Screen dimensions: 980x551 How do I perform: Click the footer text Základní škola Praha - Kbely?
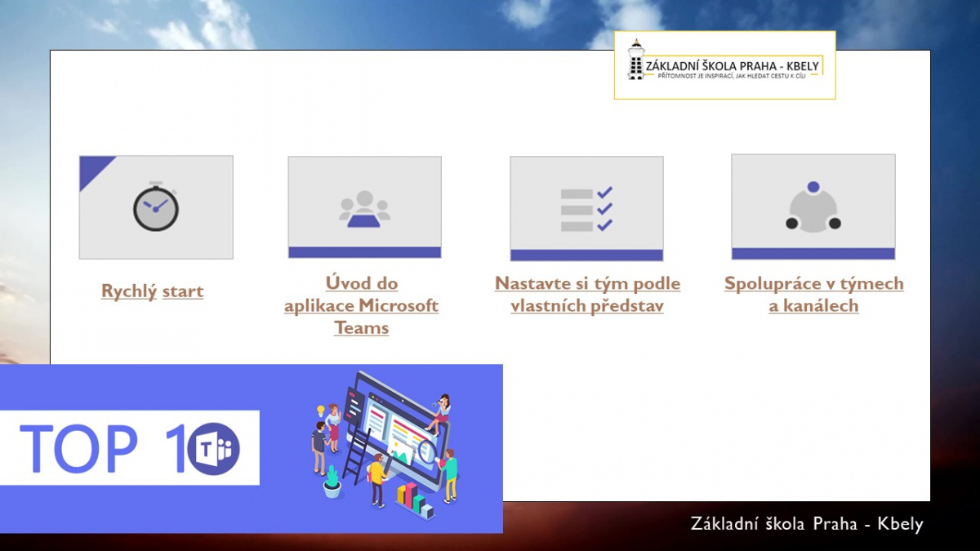(x=807, y=524)
